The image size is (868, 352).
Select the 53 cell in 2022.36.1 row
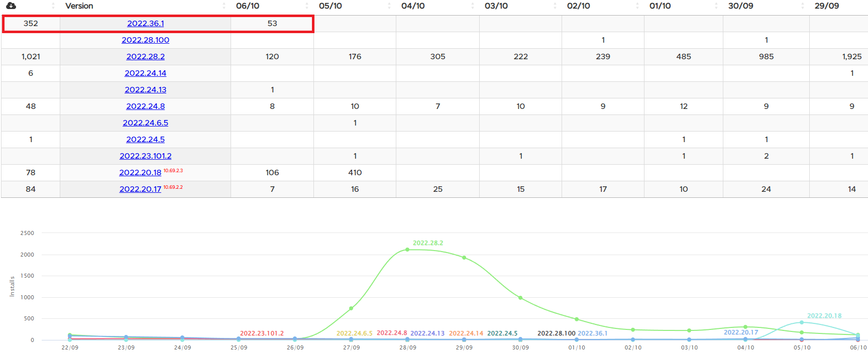point(272,24)
